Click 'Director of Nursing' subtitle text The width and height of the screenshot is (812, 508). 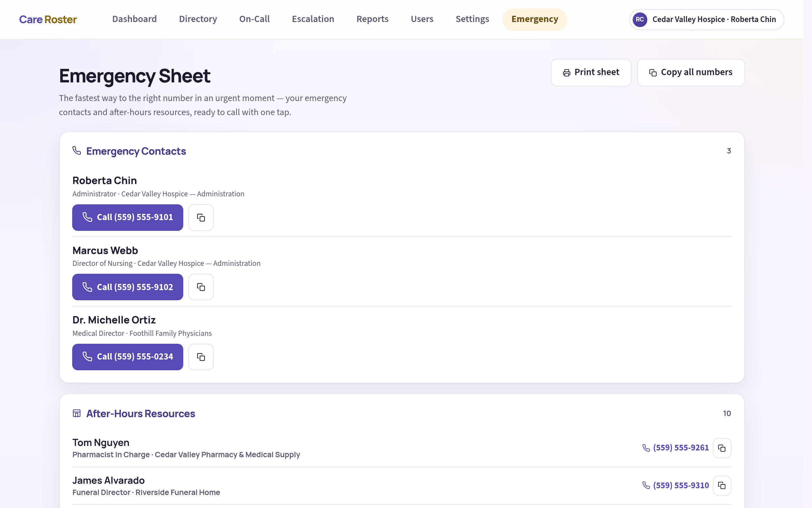pyautogui.click(x=102, y=263)
